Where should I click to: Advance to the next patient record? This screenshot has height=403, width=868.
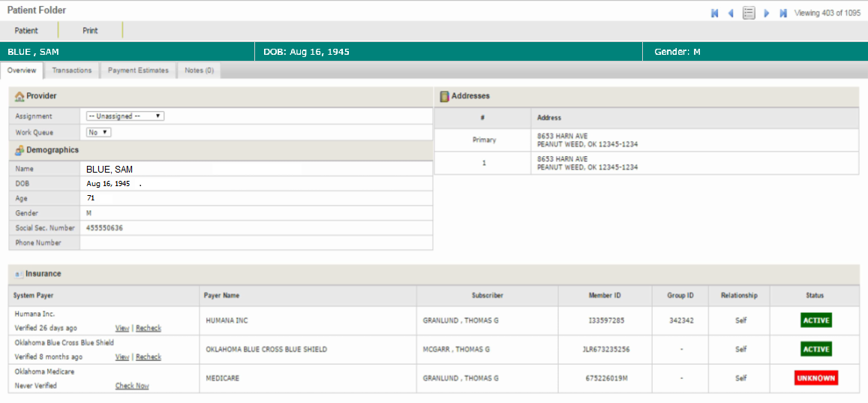point(767,14)
